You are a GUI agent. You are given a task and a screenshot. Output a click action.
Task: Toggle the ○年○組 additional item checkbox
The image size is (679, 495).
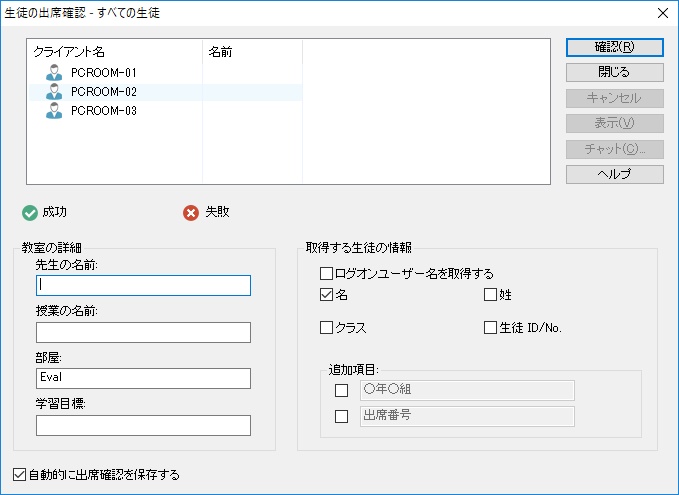pos(341,390)
